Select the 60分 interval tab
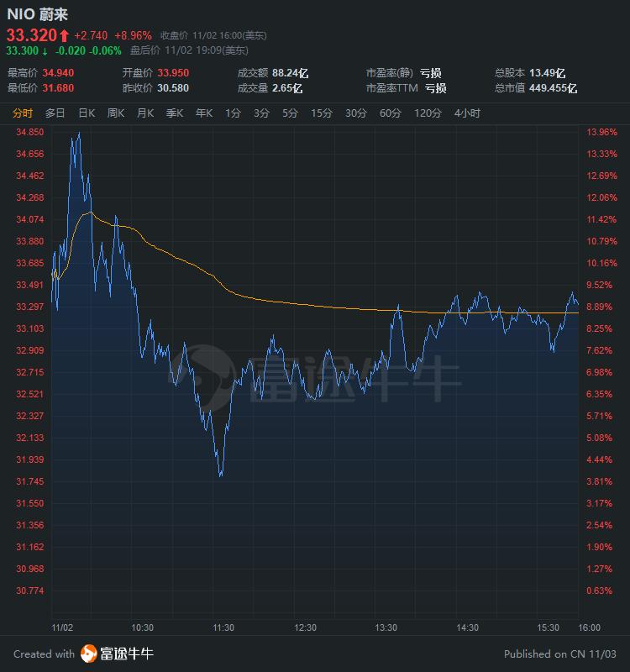 point(390,113)
